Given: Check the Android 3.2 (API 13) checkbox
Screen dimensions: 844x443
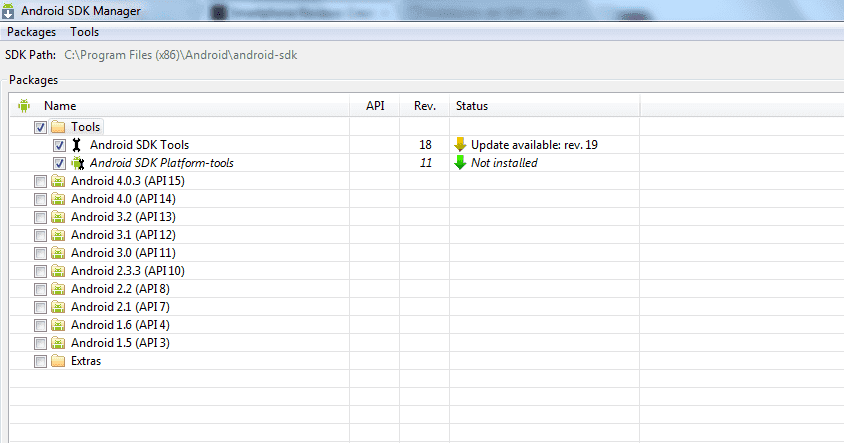Looking at the screenshot, I should coord(40,217).
